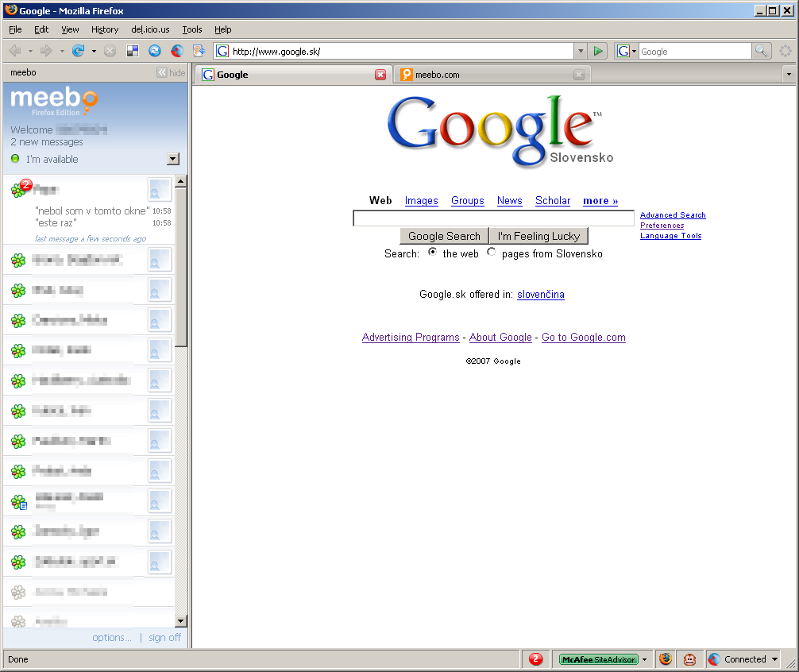Viewport: 799px width, 672px height.
Task: Click the red new messages badge in status bar
Action: click(x=535, y=659)
